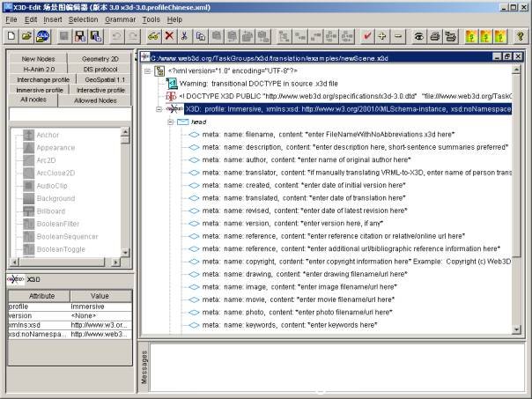
Task: Open the Grammar menu
Action: (x=120, y=19)
